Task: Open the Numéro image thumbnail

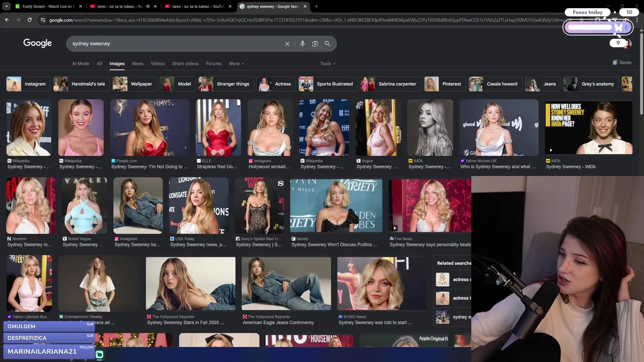Action: tap(31, 205)
